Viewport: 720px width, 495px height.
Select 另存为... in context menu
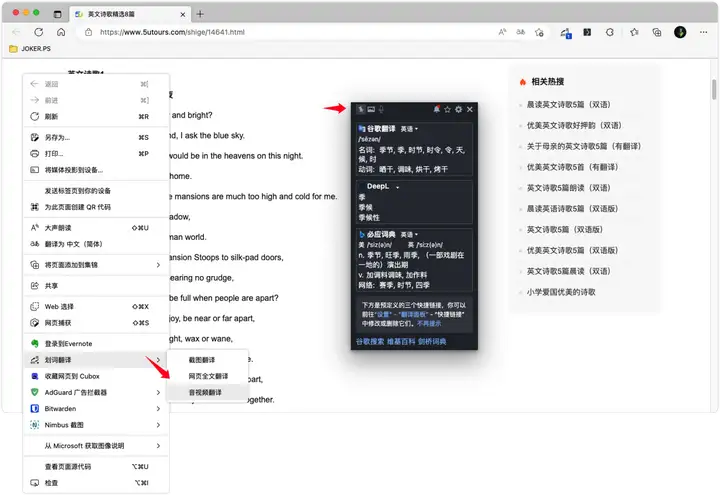coord(96,137)
